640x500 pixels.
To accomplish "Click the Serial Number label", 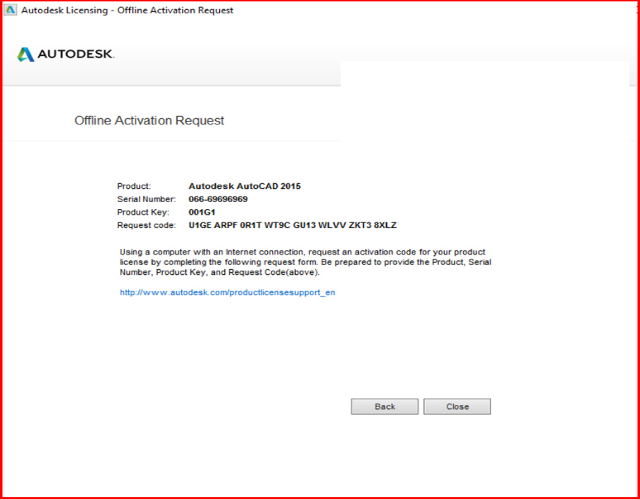I will 147,200.
